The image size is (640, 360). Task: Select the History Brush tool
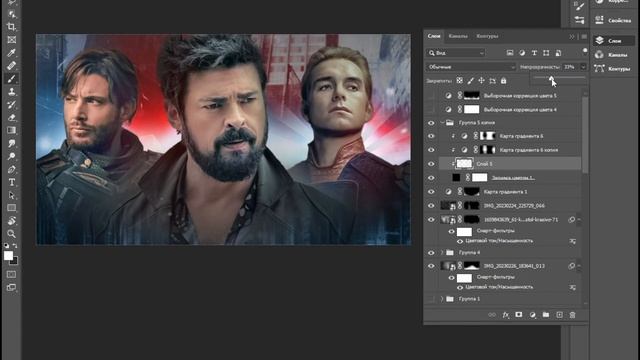point(11,105)
